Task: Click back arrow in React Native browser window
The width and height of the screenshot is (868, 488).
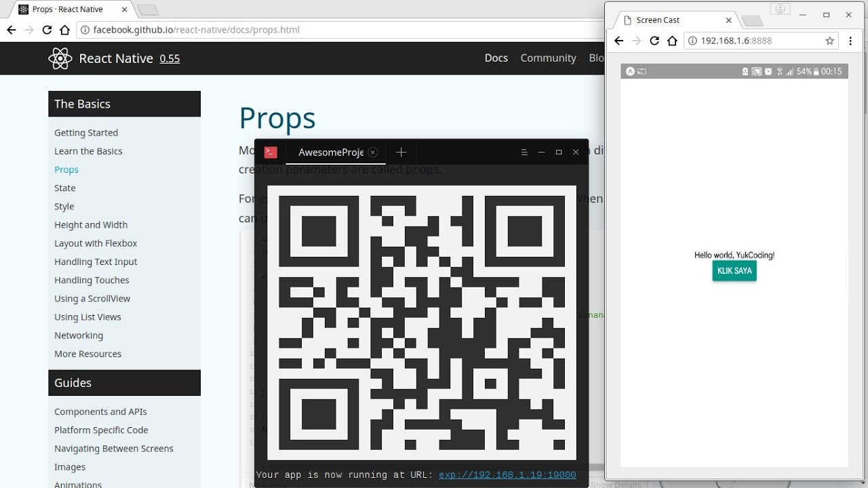Action: point(11,30)
